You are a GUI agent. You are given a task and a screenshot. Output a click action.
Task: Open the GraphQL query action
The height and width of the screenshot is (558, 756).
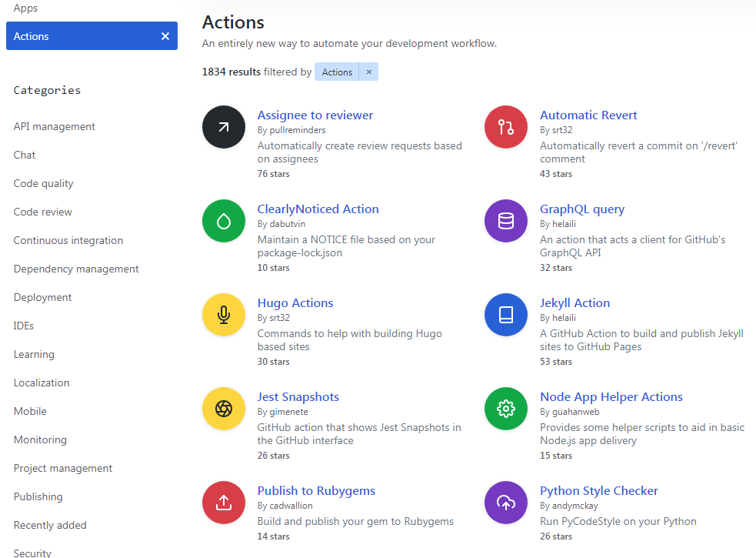582,209
